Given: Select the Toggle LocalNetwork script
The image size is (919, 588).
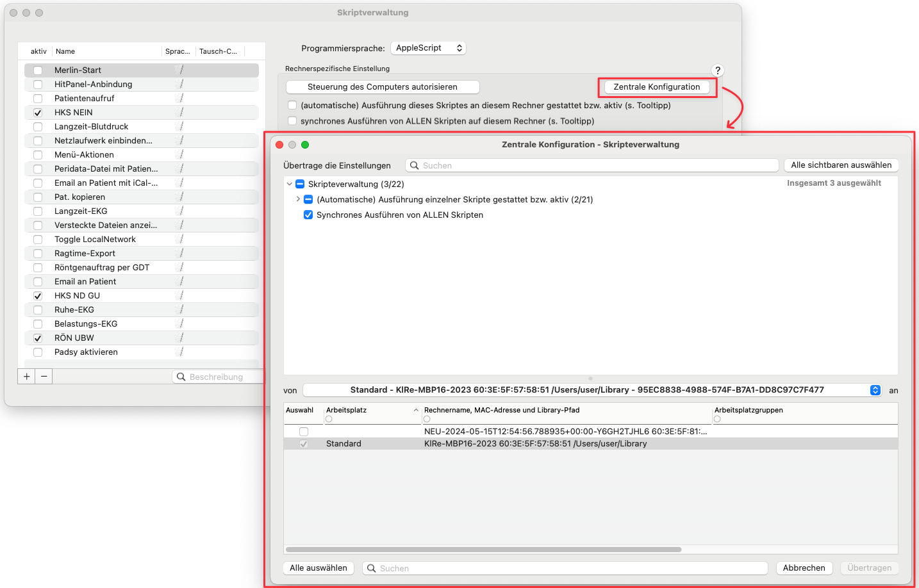Looking at the screenshot, I should [142, 240].
